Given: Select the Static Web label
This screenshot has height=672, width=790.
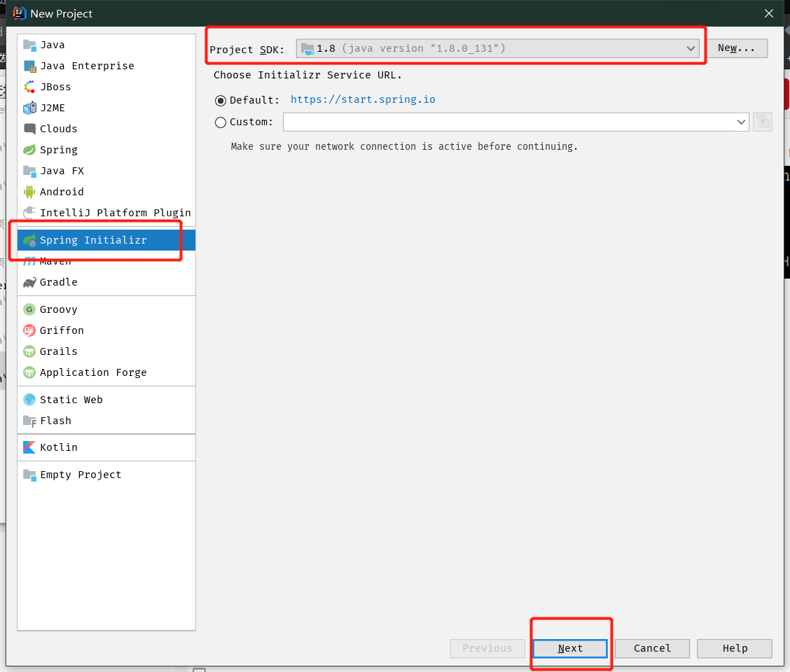Looking at the screenshot, I should pos(71,400).
